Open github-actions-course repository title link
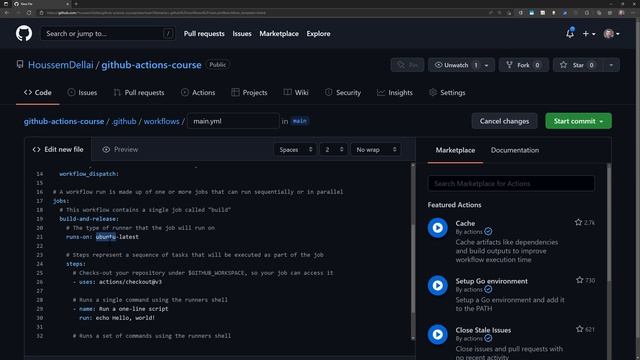Image resolution: width=640 pixels, height=360 pixels. 151,65
